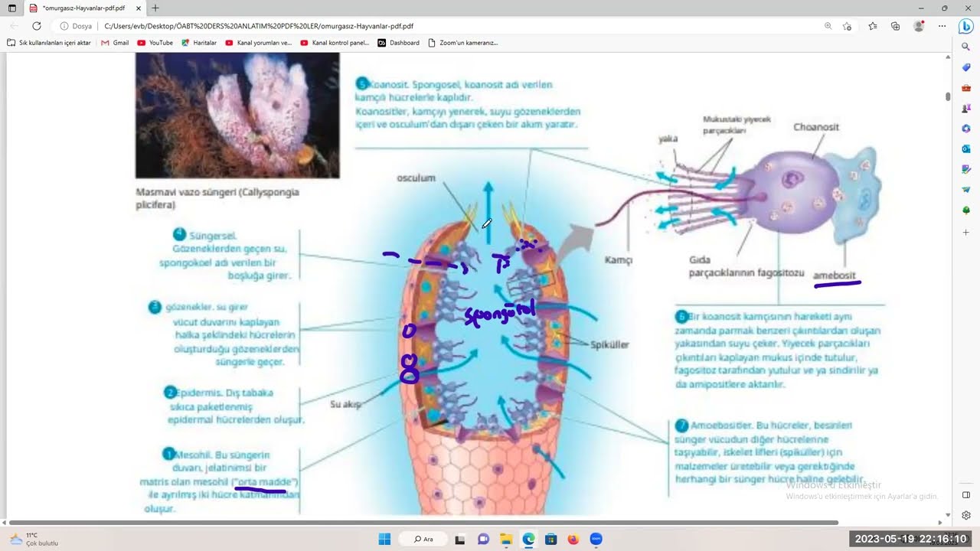Open the sidebar Designer icon
Viewport: 980px width, 551px height.
966,169
